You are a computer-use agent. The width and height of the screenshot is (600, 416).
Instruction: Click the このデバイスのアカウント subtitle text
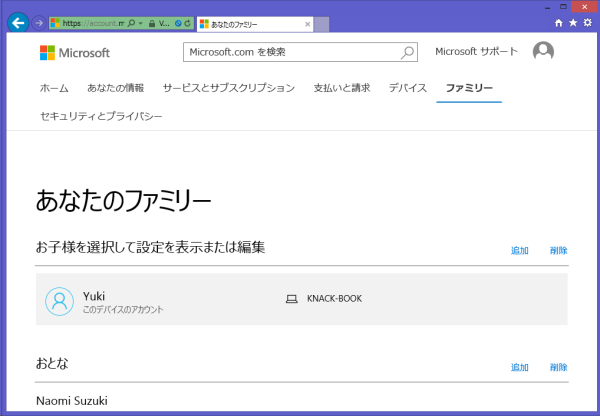tap(123, 310)
